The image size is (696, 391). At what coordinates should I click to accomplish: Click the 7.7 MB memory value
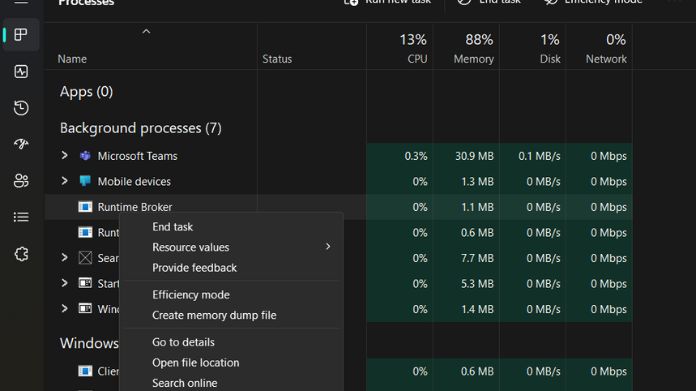(x=477, y=258)
